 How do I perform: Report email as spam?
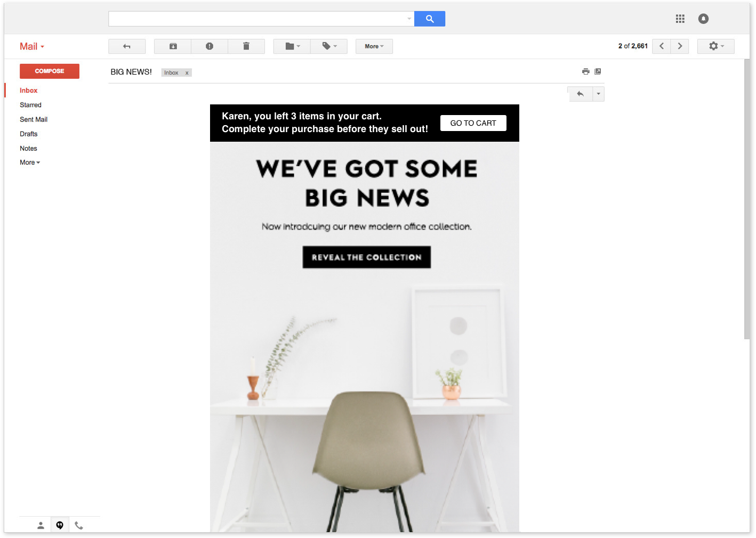[x=210, y=46]
